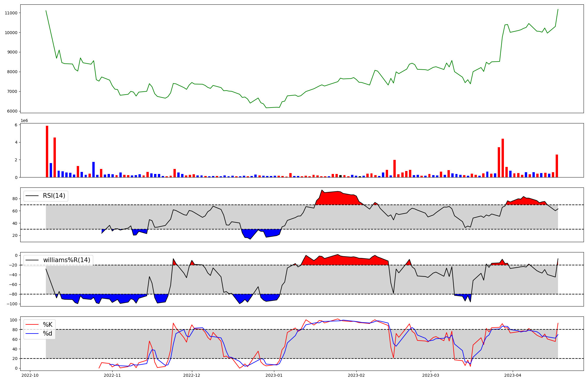Screen dimensions: 588x382
Task: Click the -100 tick on Williams %R axis
Action: coord(12,304)
